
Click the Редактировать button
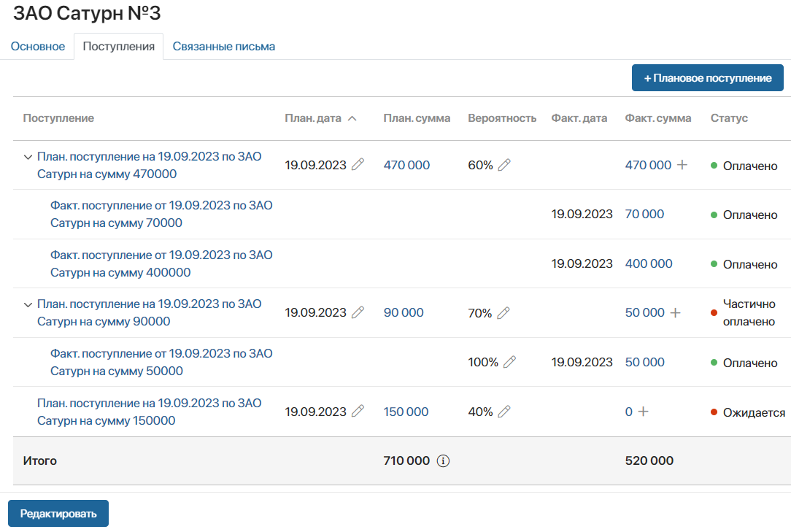tap(58, 513)
